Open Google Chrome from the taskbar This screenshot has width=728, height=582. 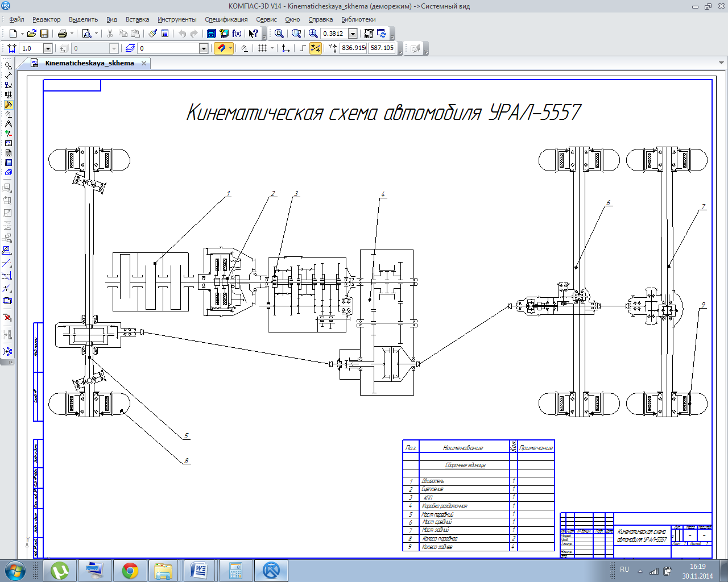click(x=130, y=571)
